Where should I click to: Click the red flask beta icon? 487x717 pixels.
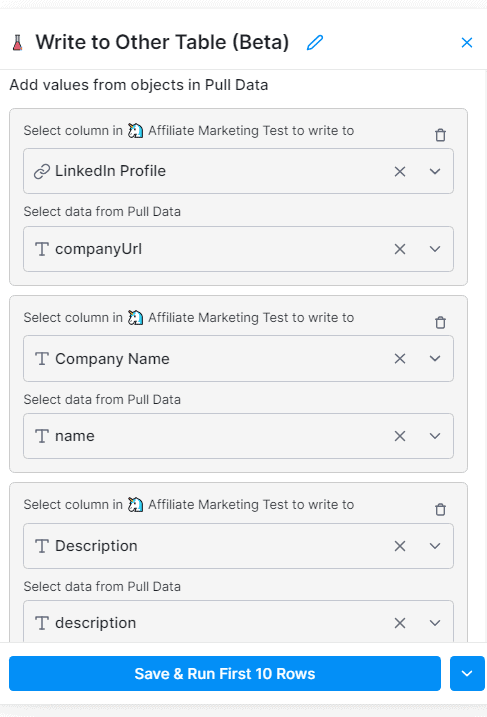click(x=17, y=43)
